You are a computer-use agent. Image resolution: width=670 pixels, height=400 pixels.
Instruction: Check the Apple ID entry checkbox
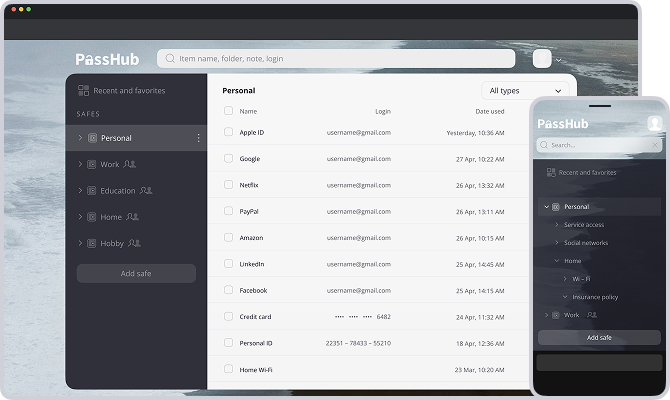[228, 132]
